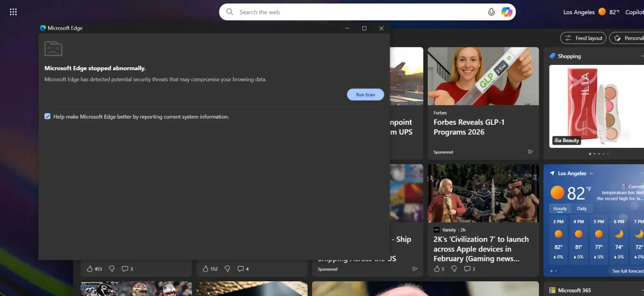The height and width of the screenshot is (296, 644).
Task: Open the apps grid launcher icon
Action: [x=13, y=12]
